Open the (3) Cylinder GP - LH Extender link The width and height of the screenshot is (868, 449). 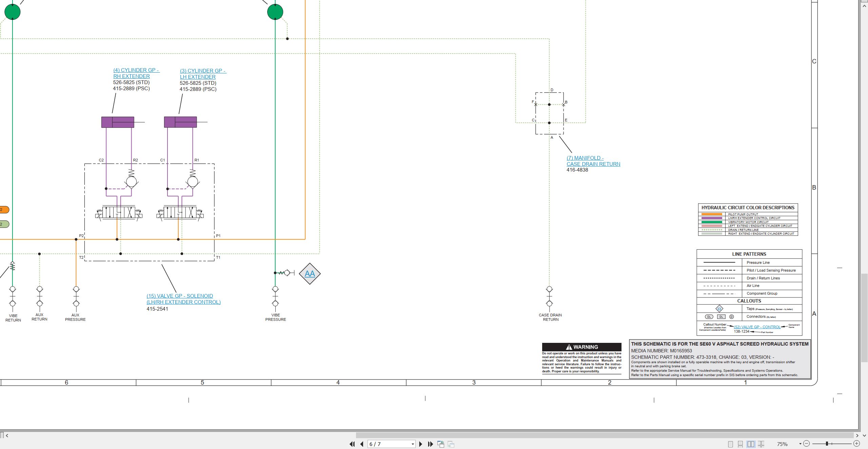(203, 74)
